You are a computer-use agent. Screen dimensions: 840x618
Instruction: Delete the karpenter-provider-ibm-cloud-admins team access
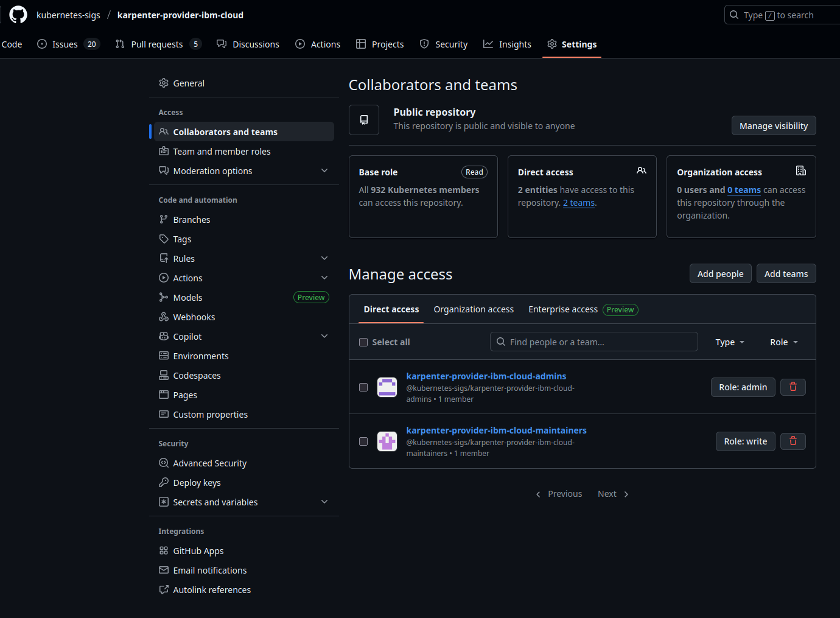pyautogui.click(x=793, y=387)
